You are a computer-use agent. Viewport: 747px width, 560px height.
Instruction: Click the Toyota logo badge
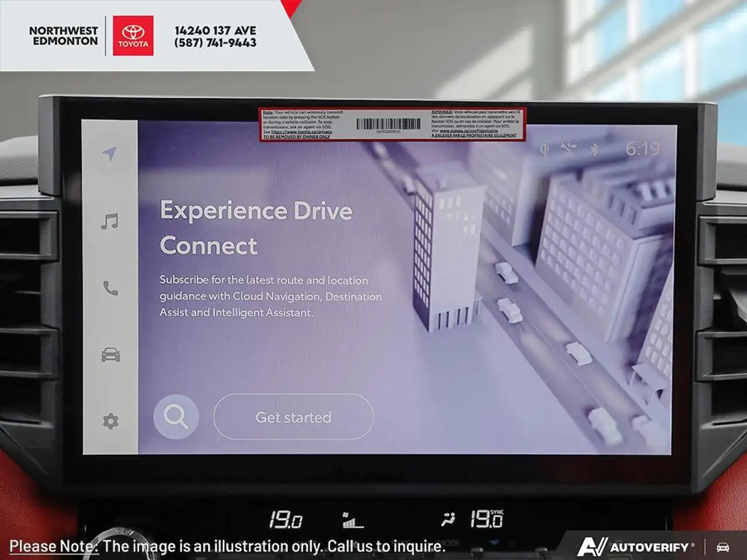click(133, 36)
